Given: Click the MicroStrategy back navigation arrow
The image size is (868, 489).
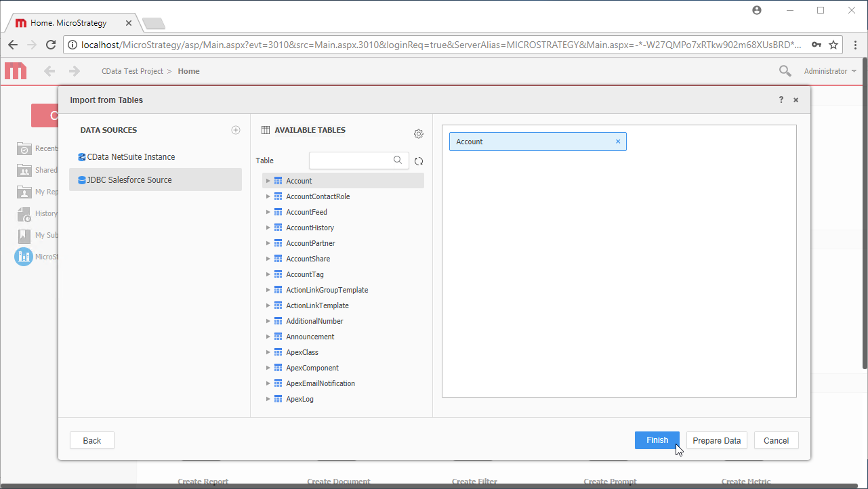Looking at the screenshot, I should pyautogui.click(x=49, y=71).
